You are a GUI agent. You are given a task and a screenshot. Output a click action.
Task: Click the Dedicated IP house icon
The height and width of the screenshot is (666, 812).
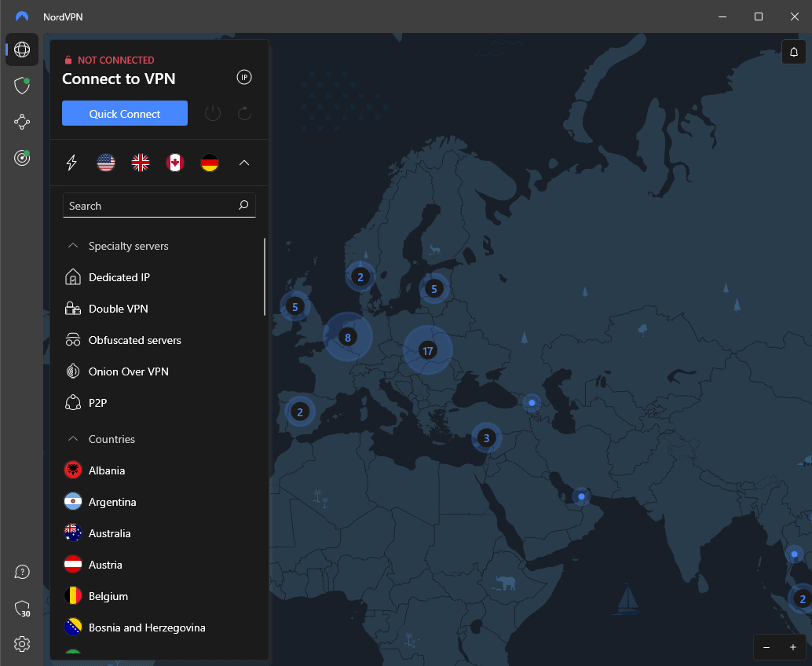tap(73, 277)
